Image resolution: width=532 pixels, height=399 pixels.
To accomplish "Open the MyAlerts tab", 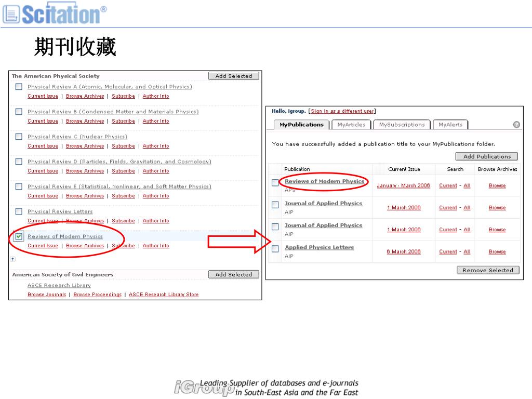I will (x=450, y=125).
